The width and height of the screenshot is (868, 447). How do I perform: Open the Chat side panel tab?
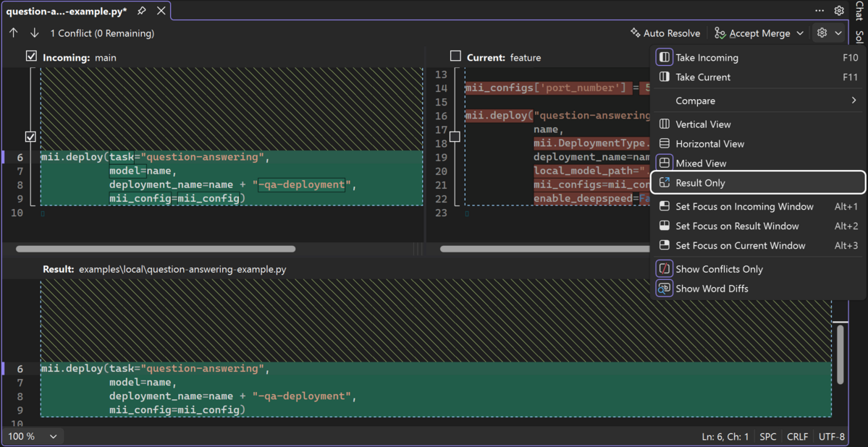(859, 11)
